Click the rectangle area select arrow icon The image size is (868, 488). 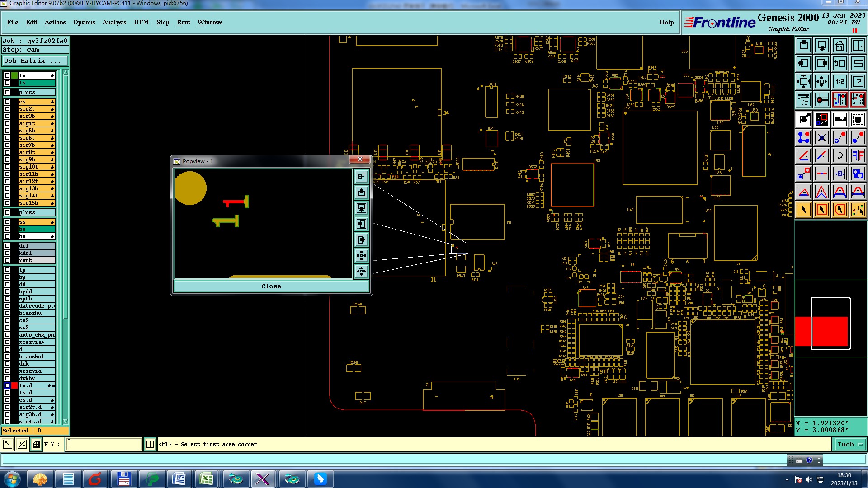821,210
